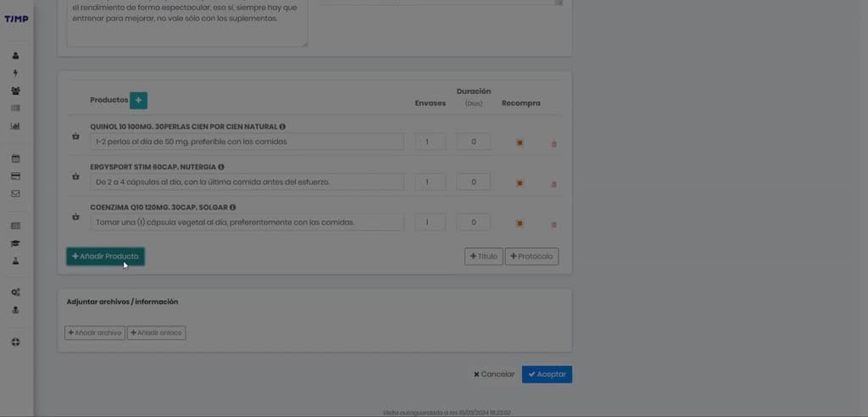The width and height of the screenshot is (868, 417).
Task: Click basket icon for QUINOL 10 product
Action: pyautogui.click(x=75, y=136)
